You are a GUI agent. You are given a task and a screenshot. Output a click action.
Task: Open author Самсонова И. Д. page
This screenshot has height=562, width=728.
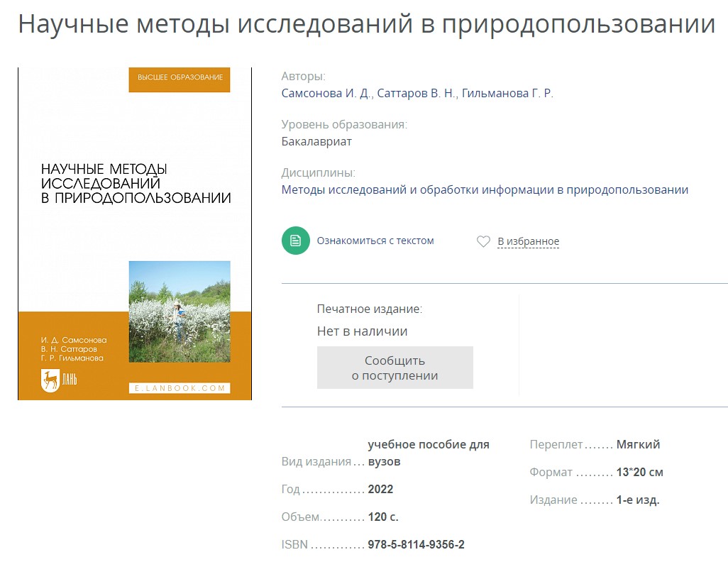(x=326, y=94)
